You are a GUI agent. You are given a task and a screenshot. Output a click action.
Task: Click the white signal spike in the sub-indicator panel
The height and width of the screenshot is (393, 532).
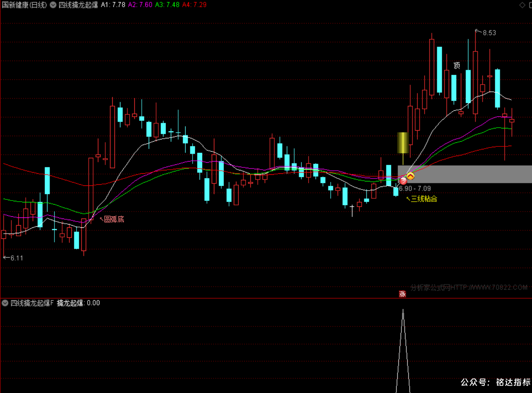[x=403, y=351]
